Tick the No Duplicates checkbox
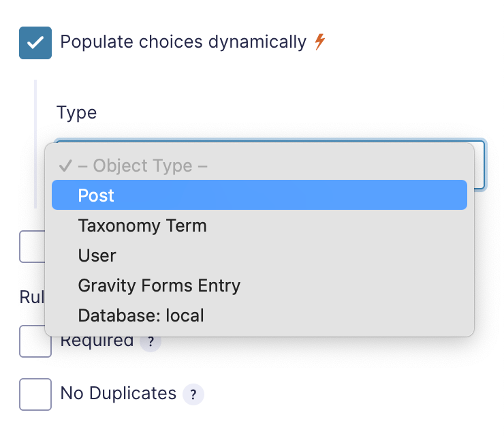 tap(35, 394)
